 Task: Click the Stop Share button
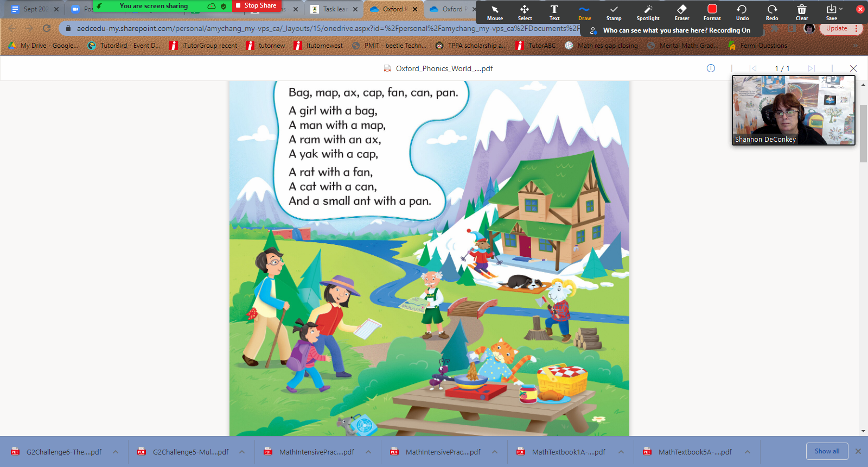click(x=256, y=5)
